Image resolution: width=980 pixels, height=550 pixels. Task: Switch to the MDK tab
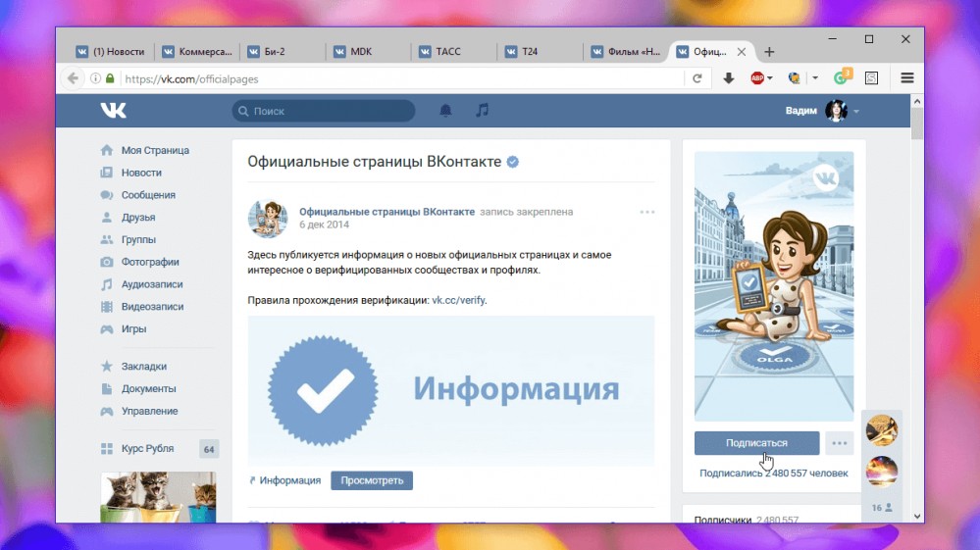[x=369, y=52]
